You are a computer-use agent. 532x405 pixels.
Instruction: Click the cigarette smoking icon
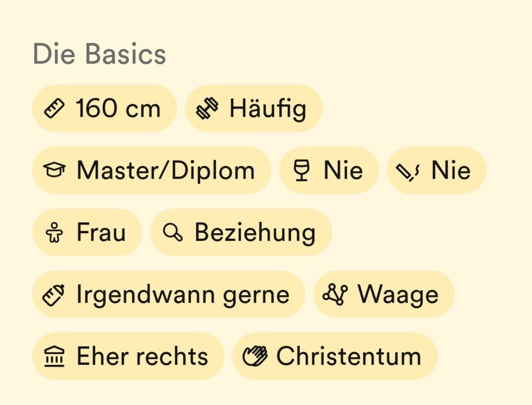click(x=408, y=171)
